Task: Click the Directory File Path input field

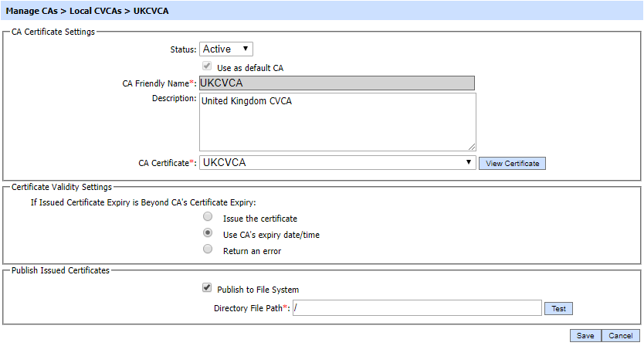Action: tap(417, 308)
